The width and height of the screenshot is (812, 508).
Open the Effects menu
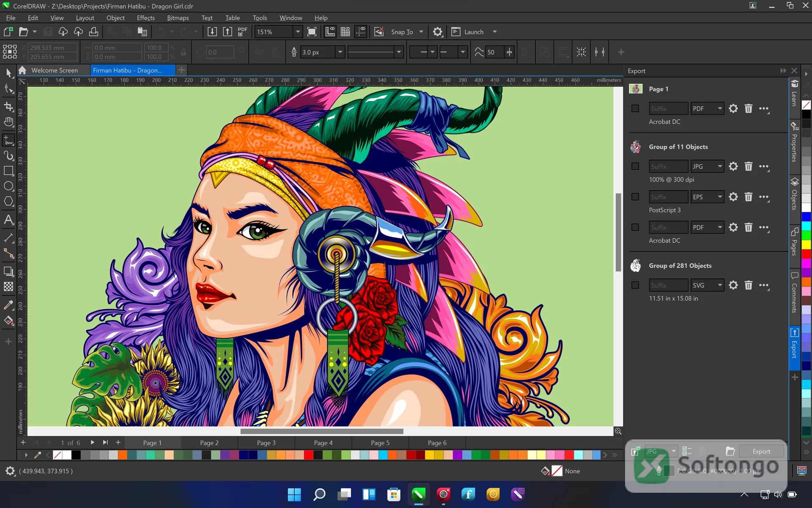[145, 18]
